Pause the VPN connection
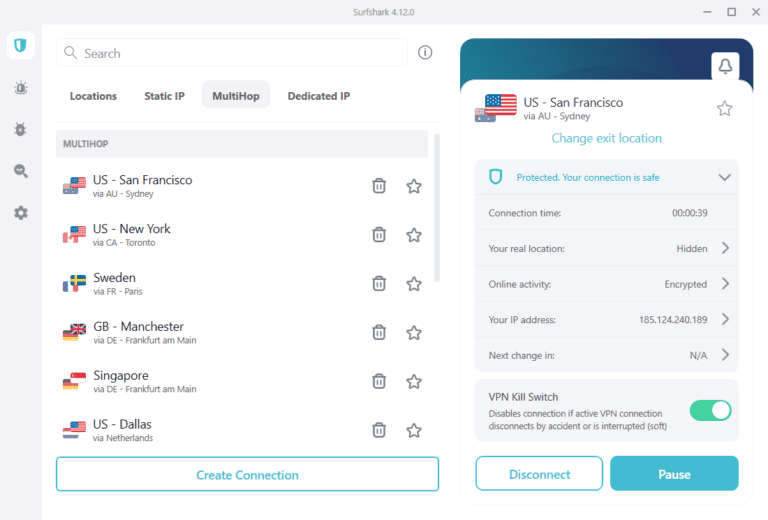 point(674,473)
